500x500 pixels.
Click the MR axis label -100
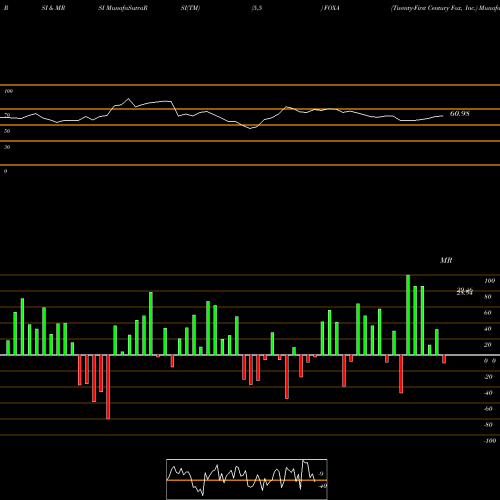click(x=490, y=441)
